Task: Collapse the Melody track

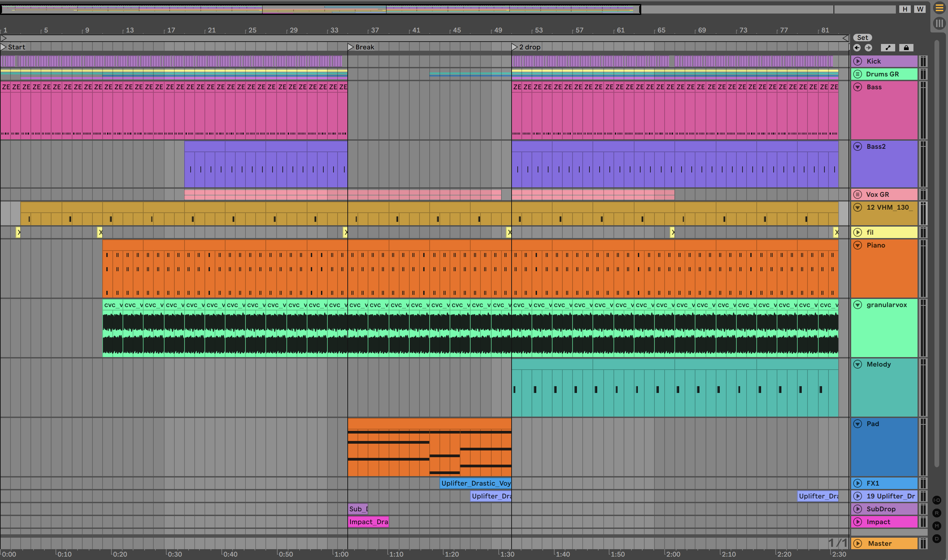Action: pos(858,364)
